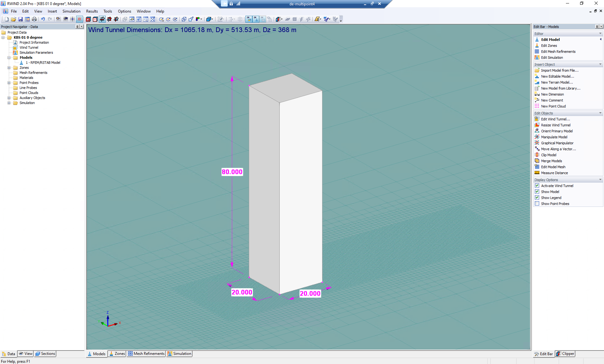The image size is (604, 364).
Task: Toggle the first highlighted model display button
Action: pyautogui.click(x=249, y=19)
